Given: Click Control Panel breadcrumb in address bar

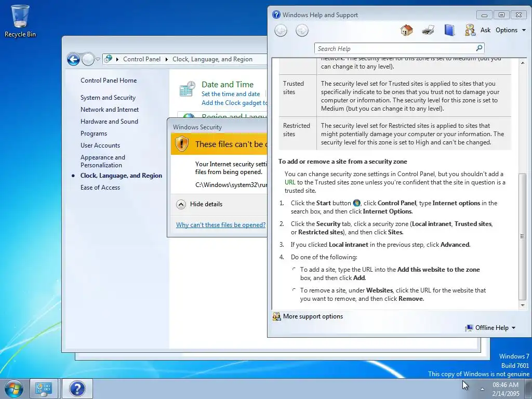Looking at the screenshot, I should coord(142,59).
